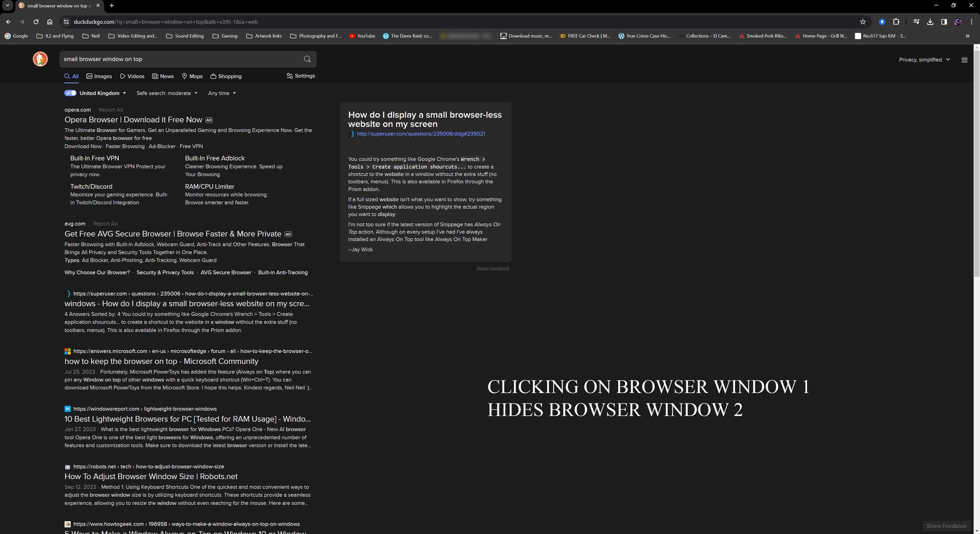The height and width of the screenshot is (534, 980).
Task: Select the All search tab
Action: pyautogui.click(x=71, y=76)
